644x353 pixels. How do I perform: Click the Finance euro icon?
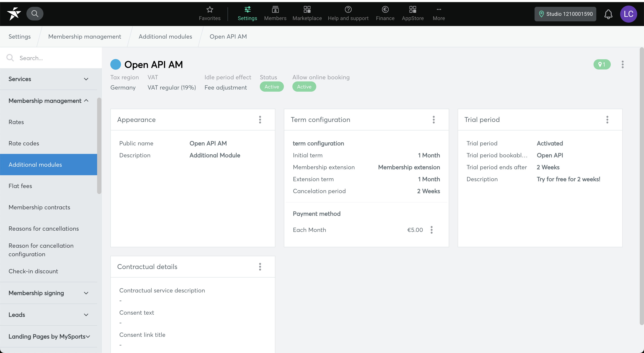[x=385, y=9]
